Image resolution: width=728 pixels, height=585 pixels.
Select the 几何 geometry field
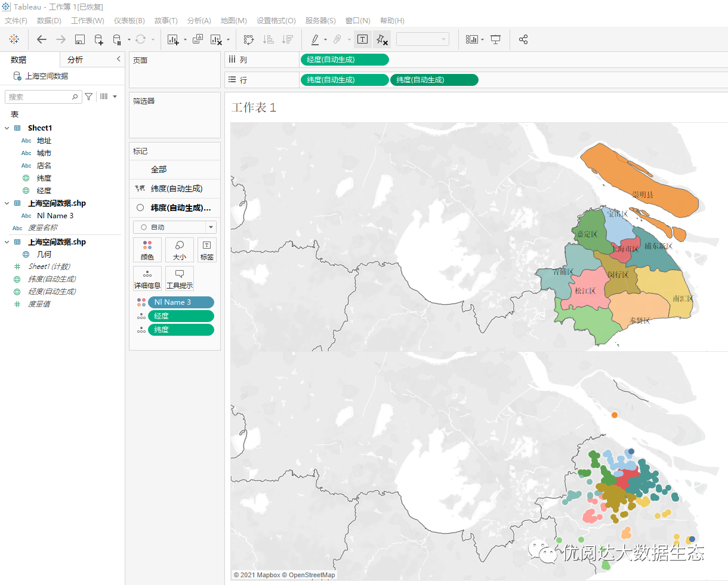(44, 254)
